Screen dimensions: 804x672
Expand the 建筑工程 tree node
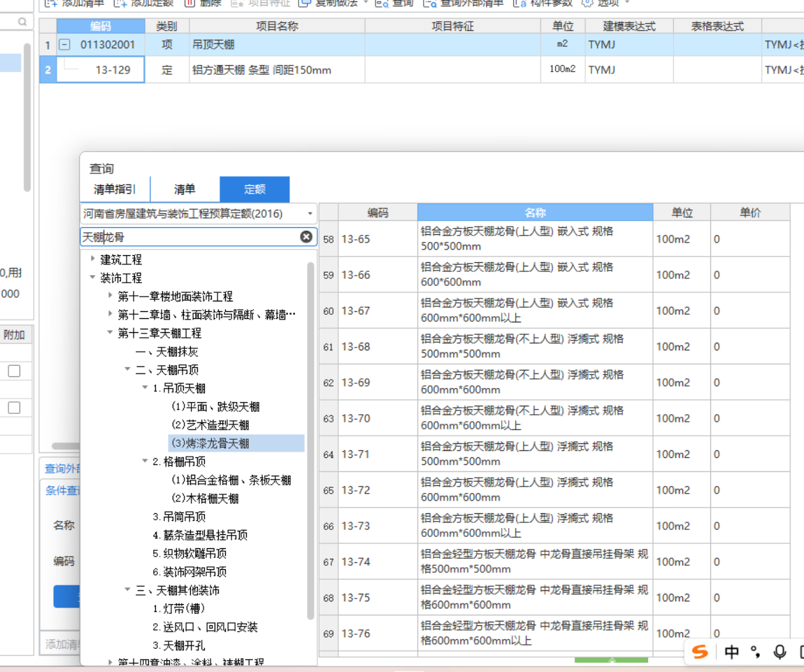(93, 259)
